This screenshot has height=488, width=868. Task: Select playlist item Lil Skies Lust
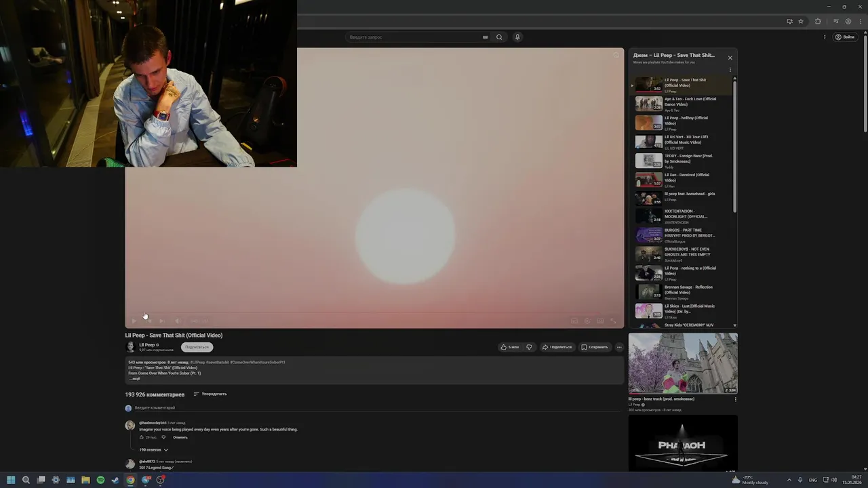[681, 311]
